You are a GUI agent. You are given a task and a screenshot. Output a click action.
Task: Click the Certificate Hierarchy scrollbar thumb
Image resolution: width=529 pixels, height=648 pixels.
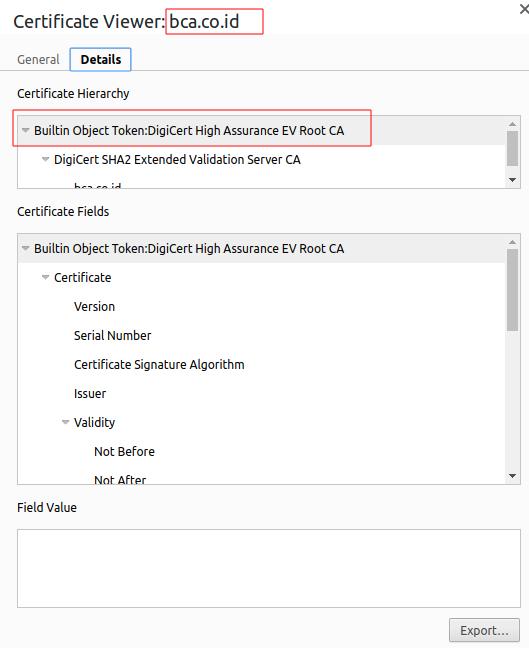point(512,148)
